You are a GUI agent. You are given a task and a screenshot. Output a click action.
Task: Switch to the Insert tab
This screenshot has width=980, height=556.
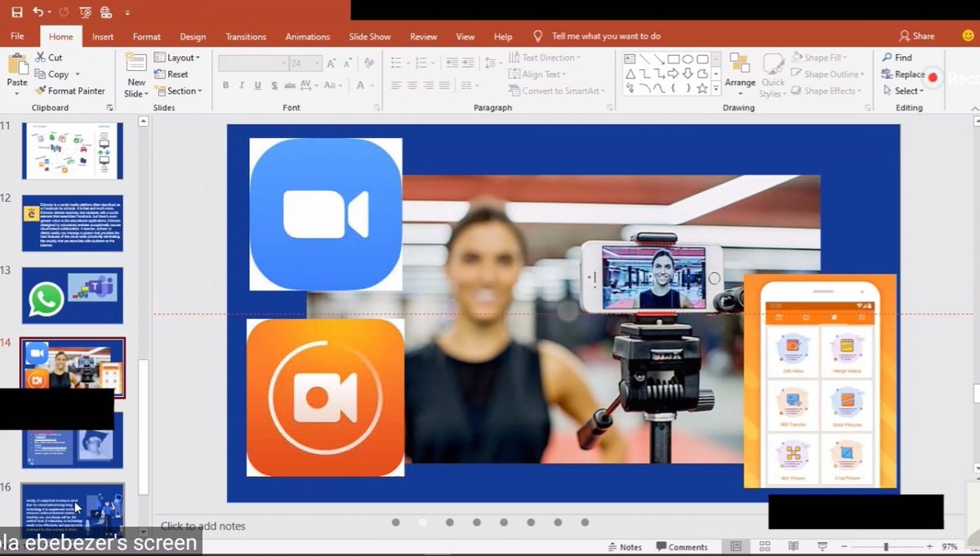103,37
